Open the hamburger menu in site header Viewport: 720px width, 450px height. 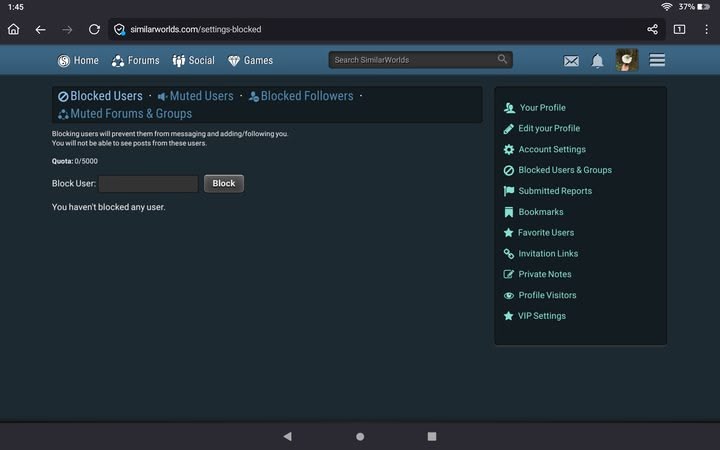(657, 61)
